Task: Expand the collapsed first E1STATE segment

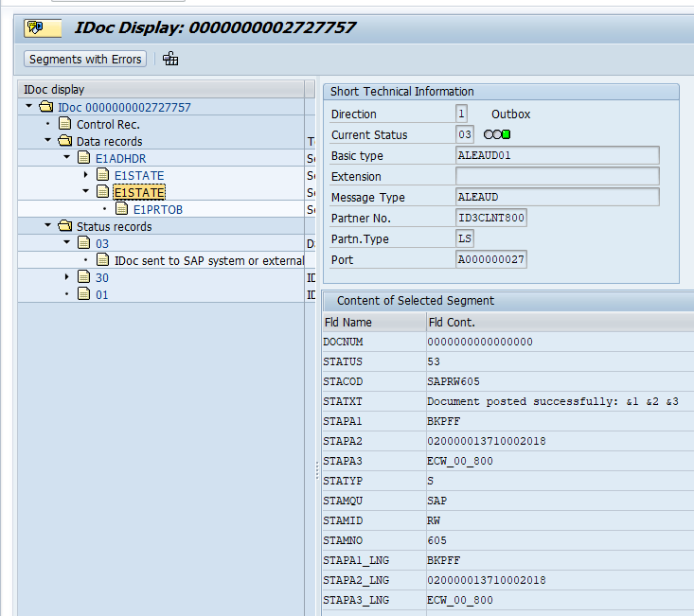Action: tap(86, 175)
